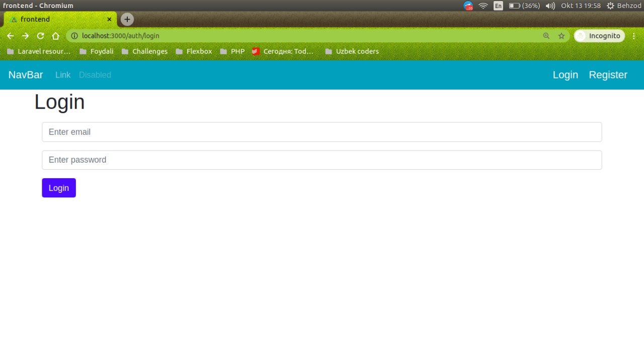The height and width of the screenshot is (362, 644).
Task: Open the browser home page icon
Action: (x=56, y=36)
